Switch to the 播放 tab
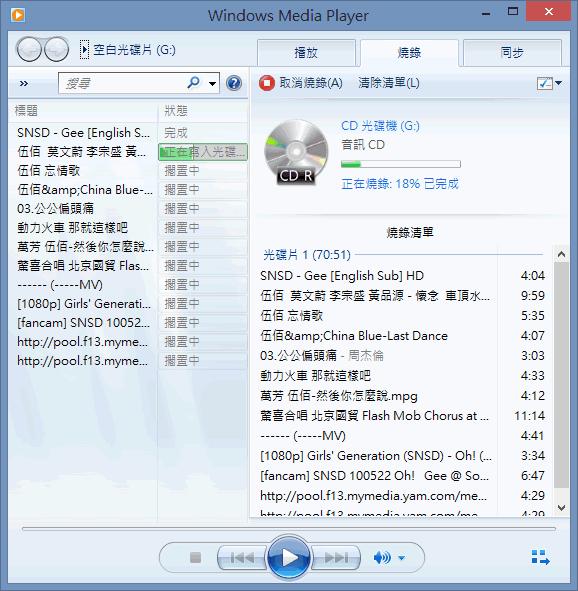The height and width of the screenshot is (591, 578). pyautogui.click(x=306, y=52)
